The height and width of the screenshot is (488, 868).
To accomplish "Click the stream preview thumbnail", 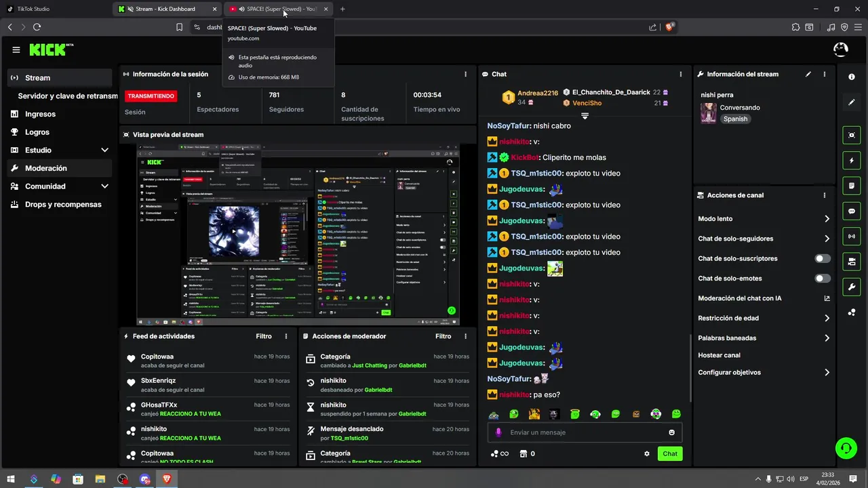I will click(x=298, y=235).
